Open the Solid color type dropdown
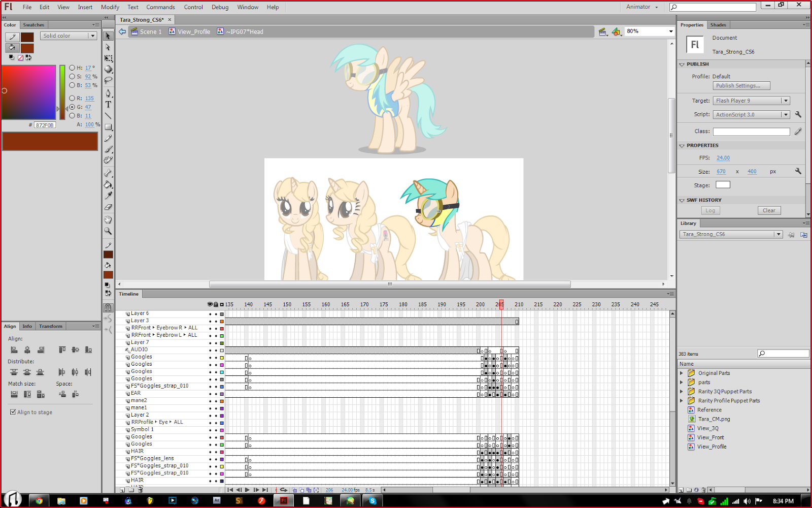 69,36
